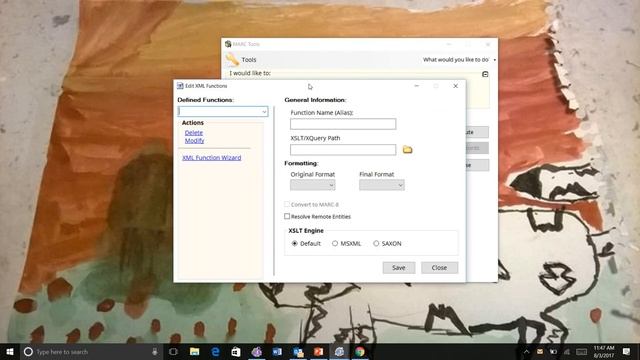
Task: Click the Save button
Action: 398,268
